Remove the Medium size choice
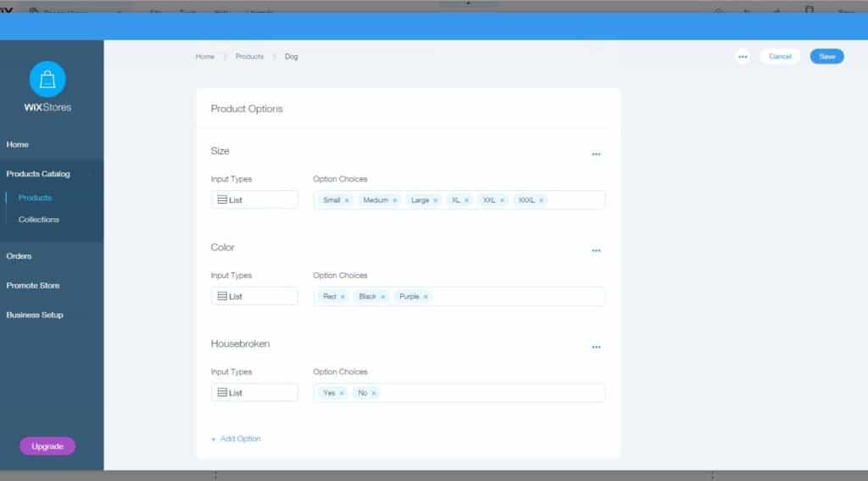 pos(395,200)
